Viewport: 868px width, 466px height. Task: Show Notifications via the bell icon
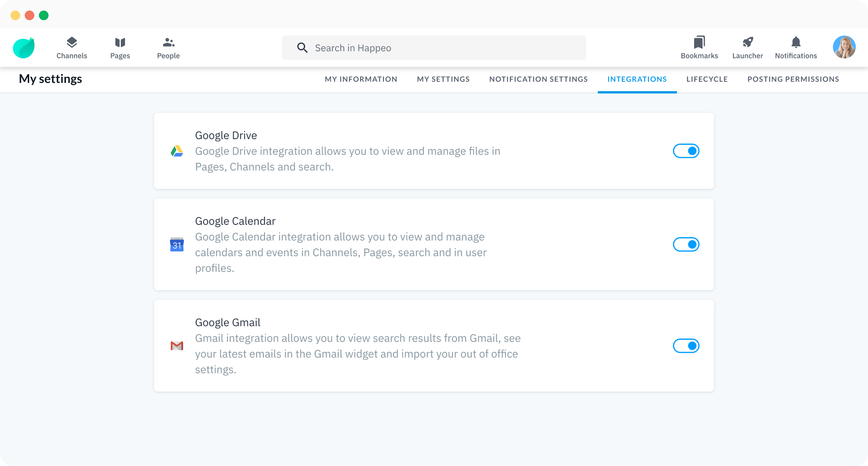[x=796, y=48]
